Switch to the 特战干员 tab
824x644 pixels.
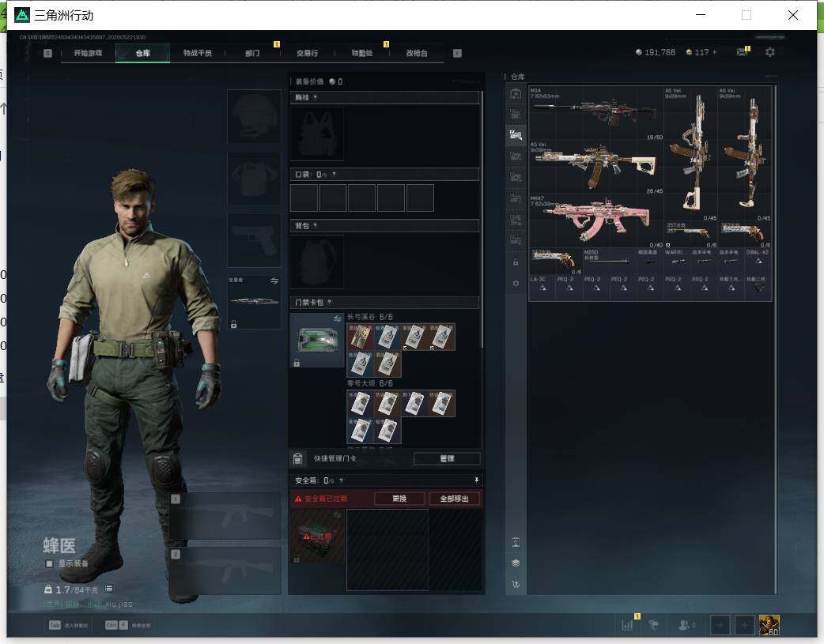pyautogui.click(x=198, y=53)
